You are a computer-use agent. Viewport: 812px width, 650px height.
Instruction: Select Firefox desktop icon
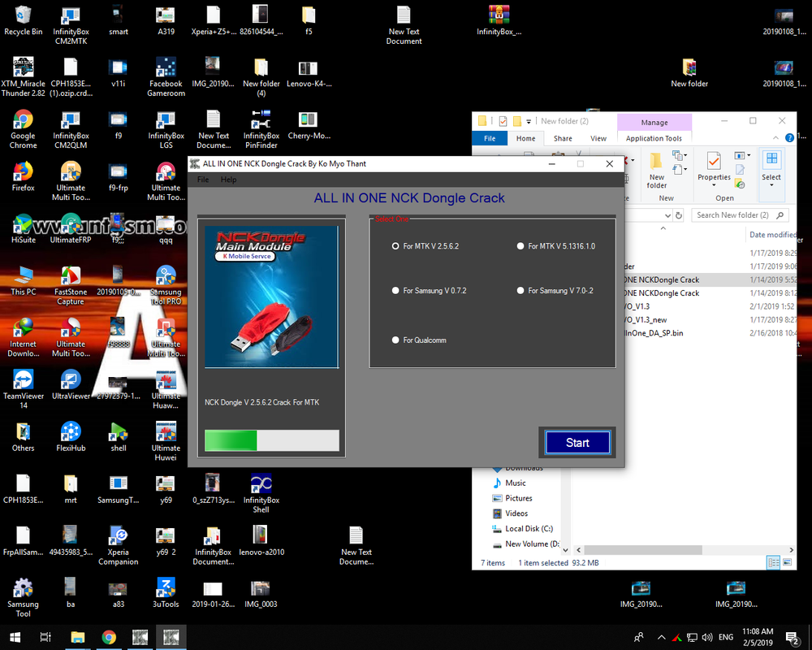click(24, 177)
